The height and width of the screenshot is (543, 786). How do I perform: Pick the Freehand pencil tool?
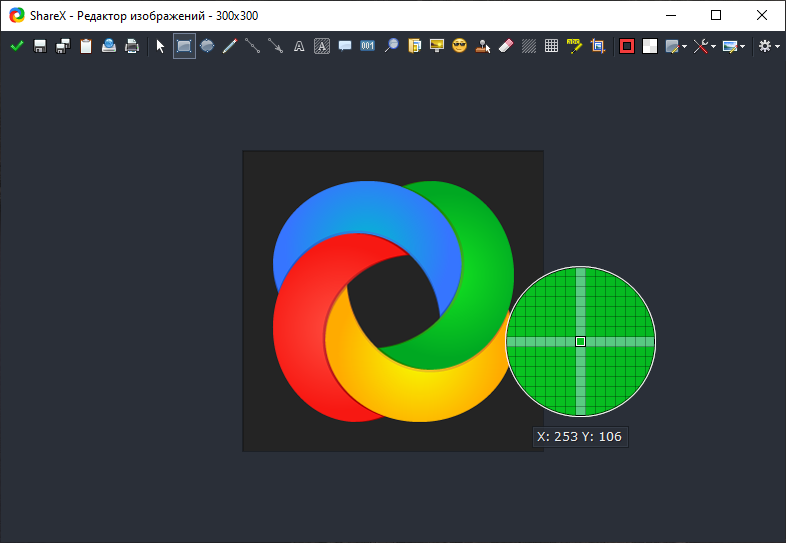pos(230,46)
